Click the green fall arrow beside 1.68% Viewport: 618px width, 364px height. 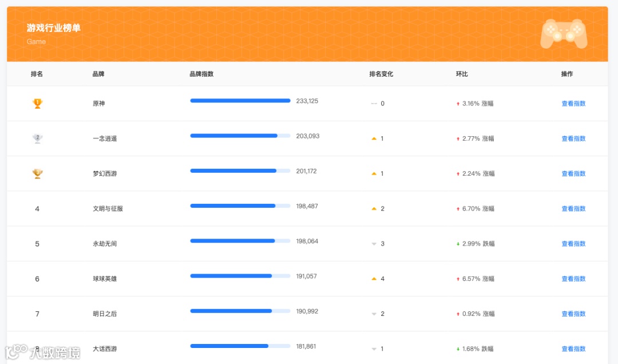[x=458, y=349]
